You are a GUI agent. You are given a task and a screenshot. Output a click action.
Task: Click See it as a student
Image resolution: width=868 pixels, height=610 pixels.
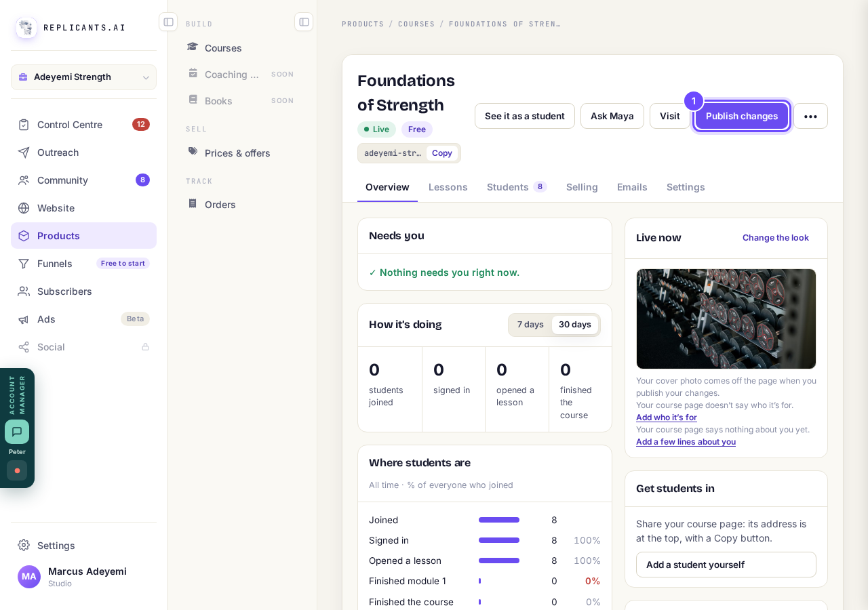point(525,116)
